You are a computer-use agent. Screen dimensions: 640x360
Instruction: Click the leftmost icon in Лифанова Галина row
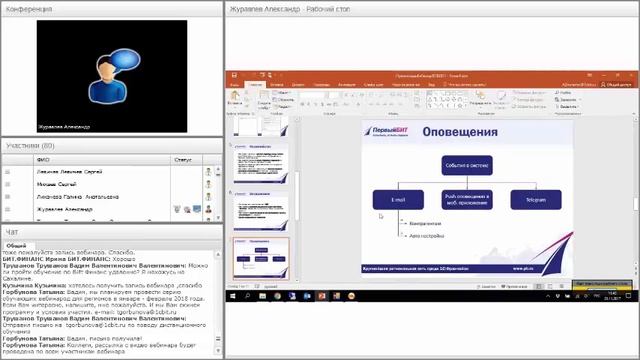pyautogui.click(x=7, y=197)
